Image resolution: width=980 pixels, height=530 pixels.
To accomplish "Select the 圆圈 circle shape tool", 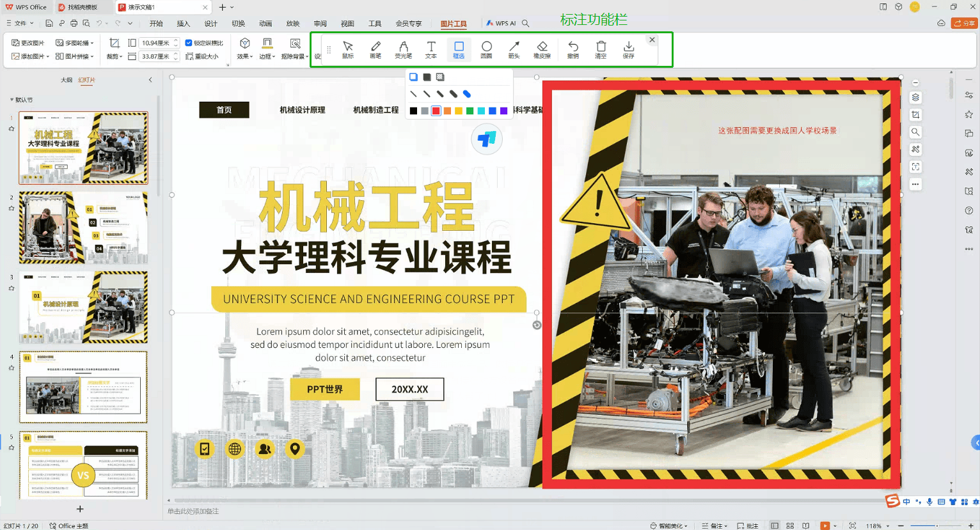I will coord(486,49).
